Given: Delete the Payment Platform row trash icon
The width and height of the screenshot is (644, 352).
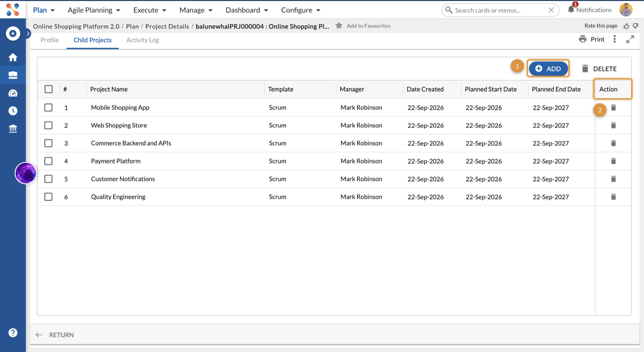Looking at the screenshot, I should point(613,161).
